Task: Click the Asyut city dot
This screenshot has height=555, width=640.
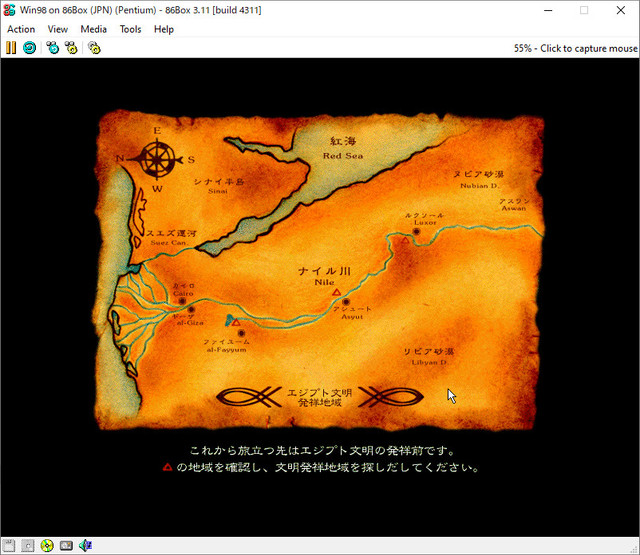Action: (346, 302)
